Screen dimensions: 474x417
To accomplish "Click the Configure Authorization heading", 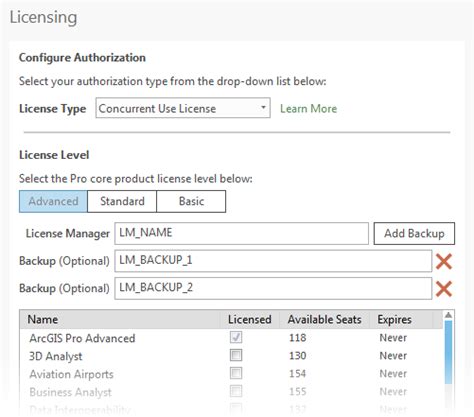I will 82,58.
